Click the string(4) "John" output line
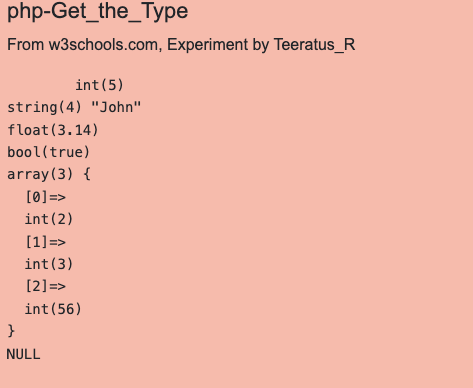The height and width of the screenshot is (388, 473). (x=74, y=107)
